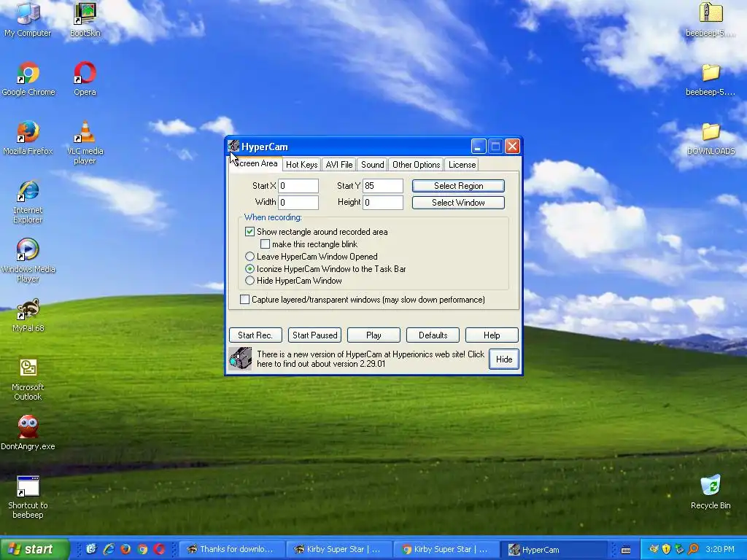
Task: Select the Opera desktop shortcut
Action: (85, 79)
